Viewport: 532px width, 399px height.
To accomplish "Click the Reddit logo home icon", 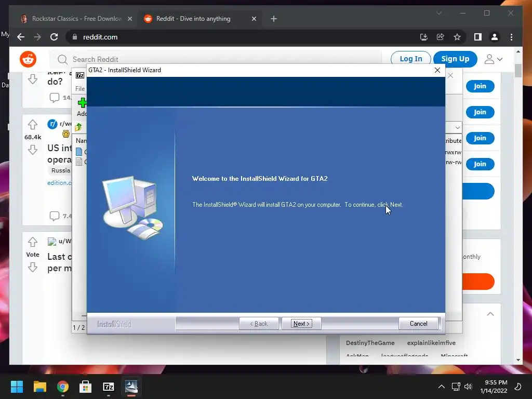I will coord(28,59).
